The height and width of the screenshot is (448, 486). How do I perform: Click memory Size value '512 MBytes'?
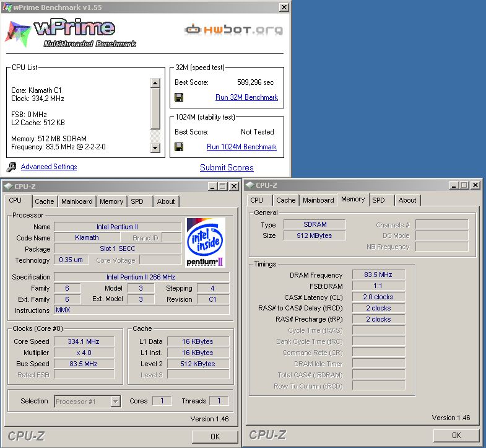(315, 235)
